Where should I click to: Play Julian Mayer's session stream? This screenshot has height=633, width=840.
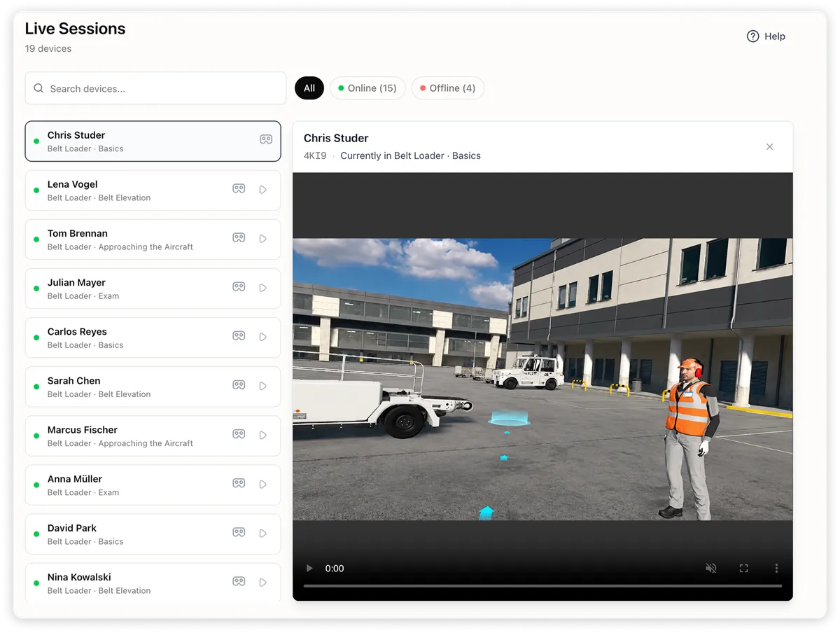pyautogui.click(x=263, y=288)
